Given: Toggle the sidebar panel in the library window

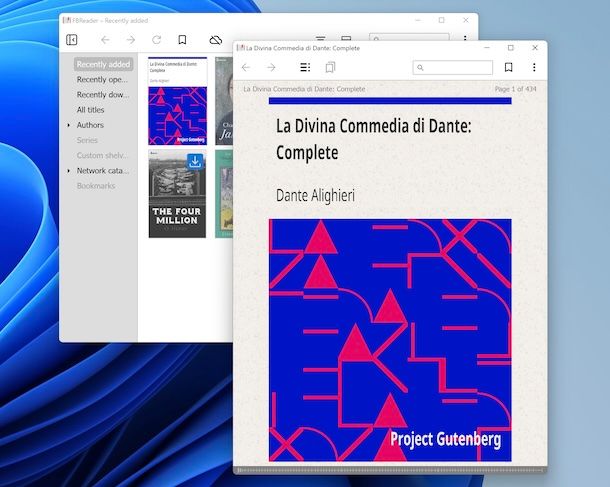Looking at the screenshot, I should point(72,40).
